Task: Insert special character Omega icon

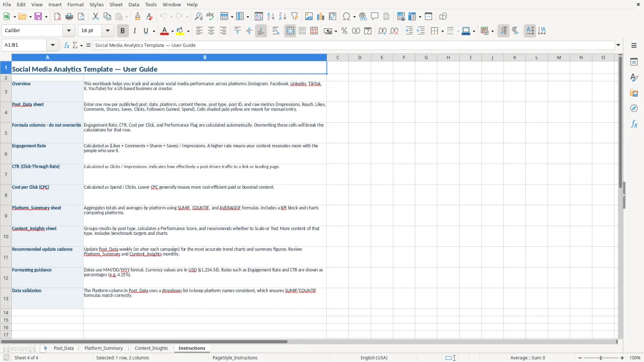Action: [346, 17]
